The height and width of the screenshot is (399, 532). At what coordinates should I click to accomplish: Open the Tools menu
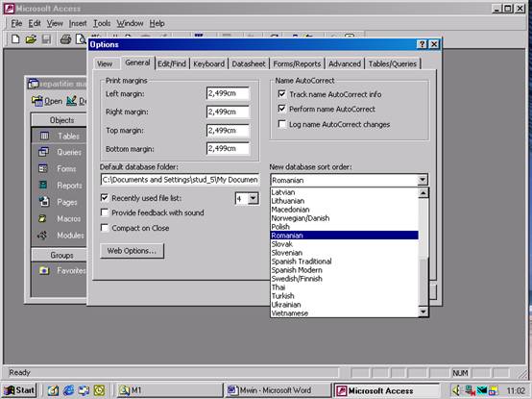pos(102,23)
